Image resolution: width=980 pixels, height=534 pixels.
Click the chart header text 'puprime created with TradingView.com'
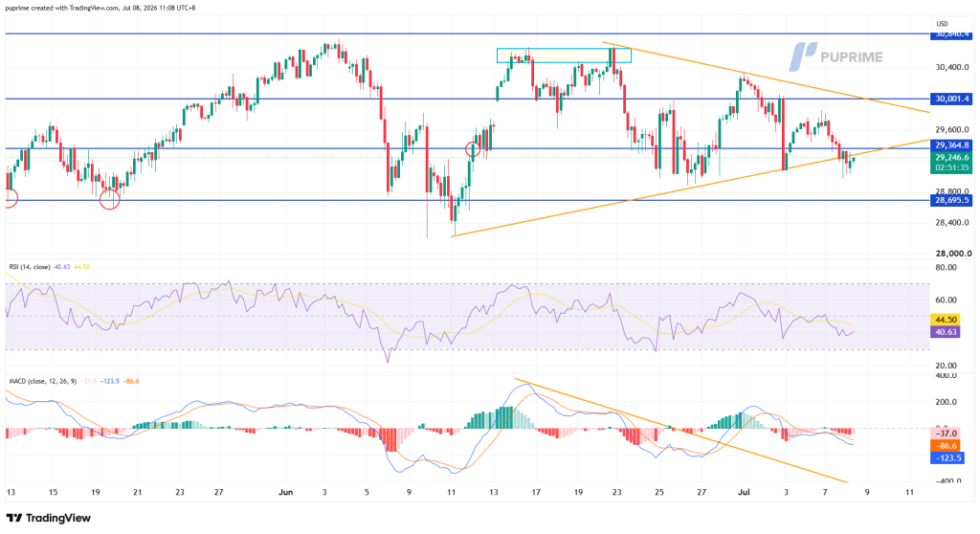pyautogui.click(x=62, y=8)
